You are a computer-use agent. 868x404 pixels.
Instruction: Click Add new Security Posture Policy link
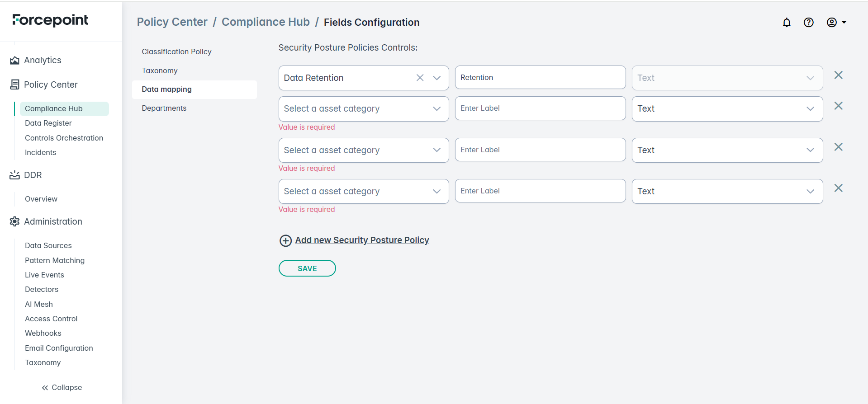point(362,240)
